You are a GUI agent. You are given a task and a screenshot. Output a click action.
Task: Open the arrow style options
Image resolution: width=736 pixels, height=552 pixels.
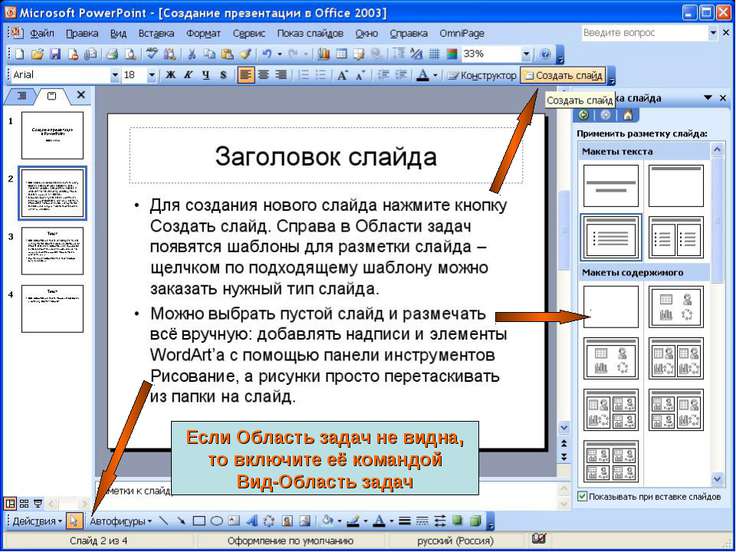[440, 521]
